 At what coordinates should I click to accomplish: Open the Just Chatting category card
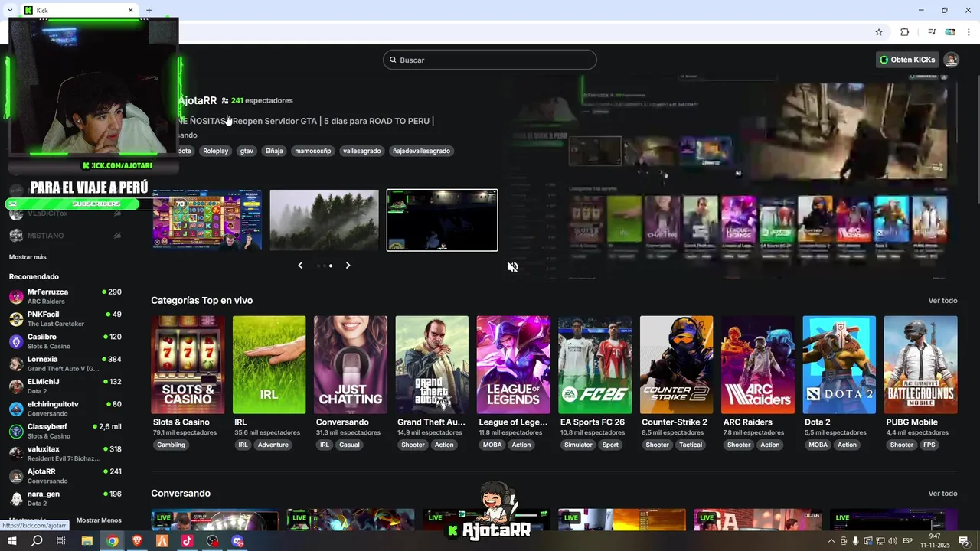[351, 365]
